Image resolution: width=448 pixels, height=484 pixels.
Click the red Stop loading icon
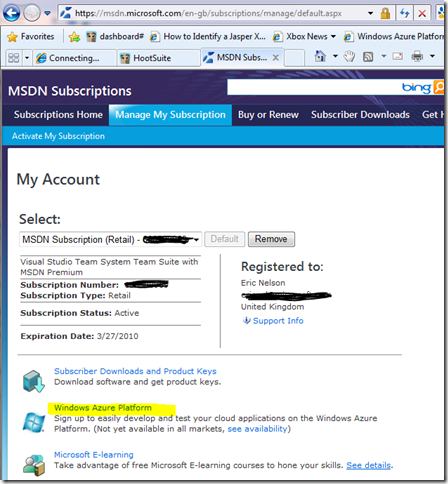(x=422, y=13)
